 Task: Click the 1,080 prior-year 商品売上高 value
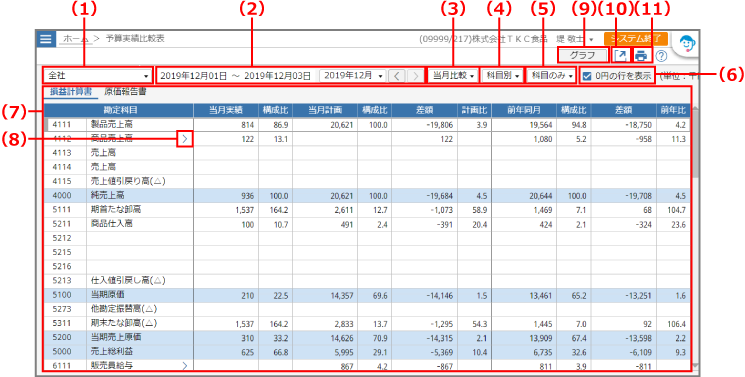click(544, 139)
